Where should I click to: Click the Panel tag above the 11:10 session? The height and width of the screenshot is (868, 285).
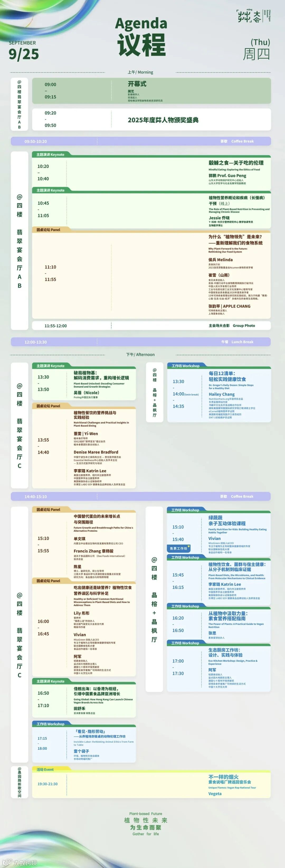[48, 230]
